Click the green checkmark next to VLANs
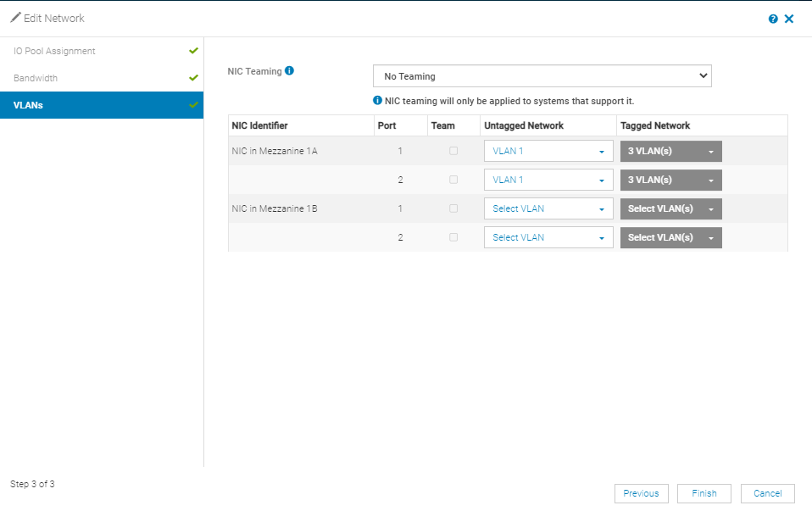This screenshot has width=812, height=511. pyautogui.click(x=192, y=104)
